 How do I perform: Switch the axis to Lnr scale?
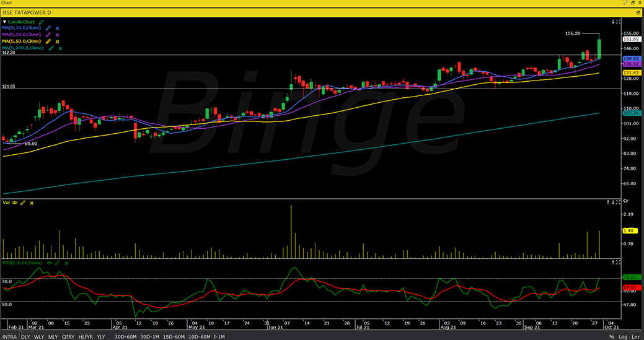click(636, 337)
